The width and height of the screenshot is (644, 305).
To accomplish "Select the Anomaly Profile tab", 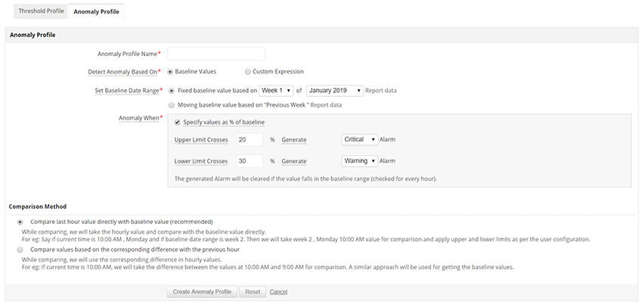I will click(96, 11).
